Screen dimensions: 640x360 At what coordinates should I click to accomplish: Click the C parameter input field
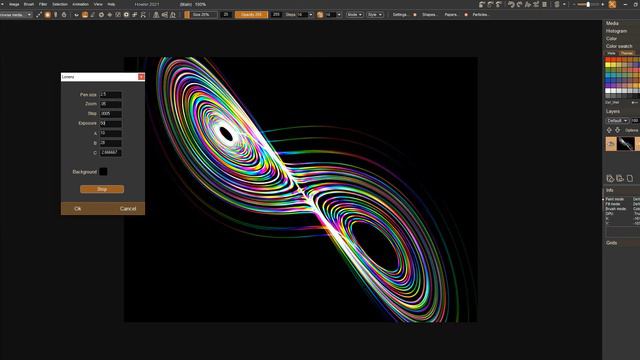click(111, 152)
